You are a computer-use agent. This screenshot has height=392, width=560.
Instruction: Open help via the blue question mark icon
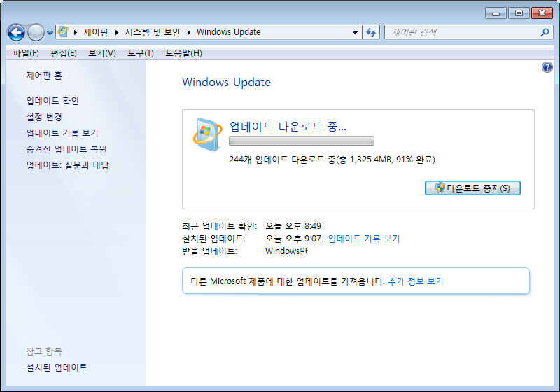pyautogui.click(x=547, y=67)
